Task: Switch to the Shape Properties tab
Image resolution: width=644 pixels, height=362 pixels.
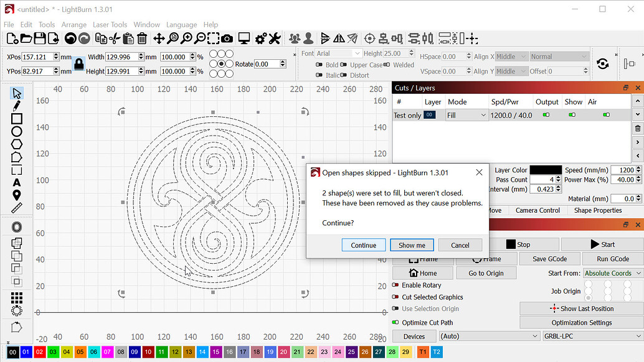Action: [x=598, y=211]
